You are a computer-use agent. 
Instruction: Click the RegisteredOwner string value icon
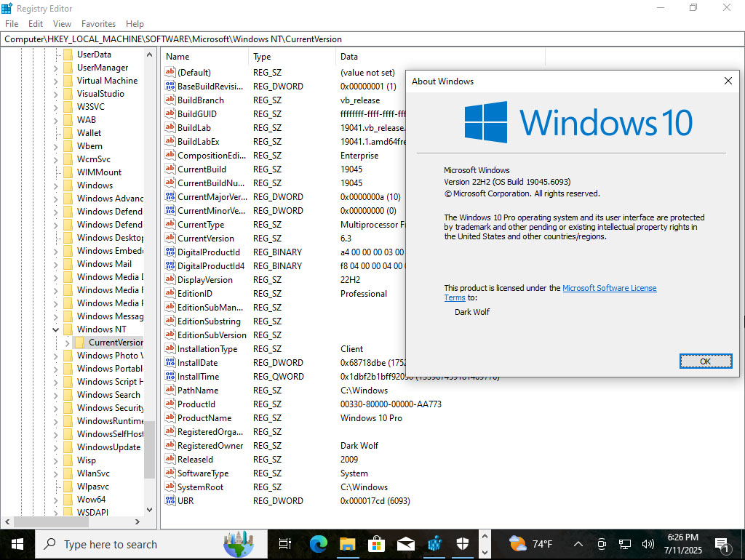coord(170,445)
